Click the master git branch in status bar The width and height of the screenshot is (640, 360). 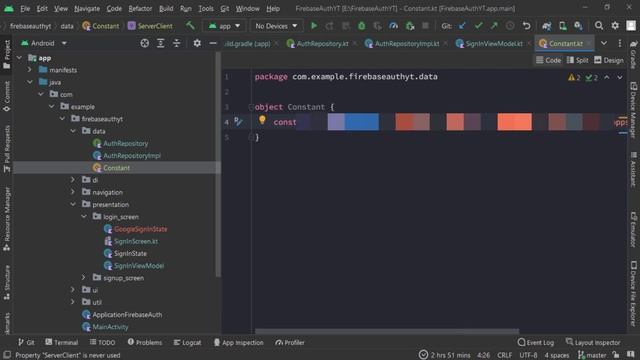592,355
